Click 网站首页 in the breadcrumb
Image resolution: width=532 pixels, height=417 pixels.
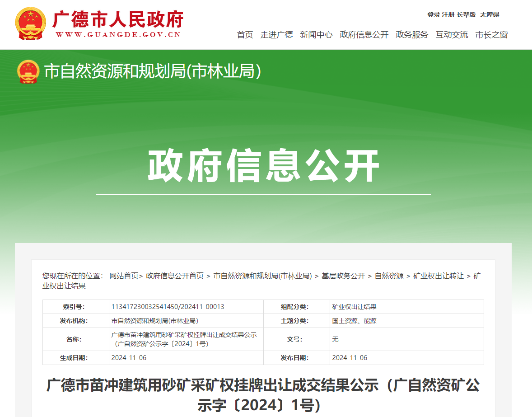(124, 276)
